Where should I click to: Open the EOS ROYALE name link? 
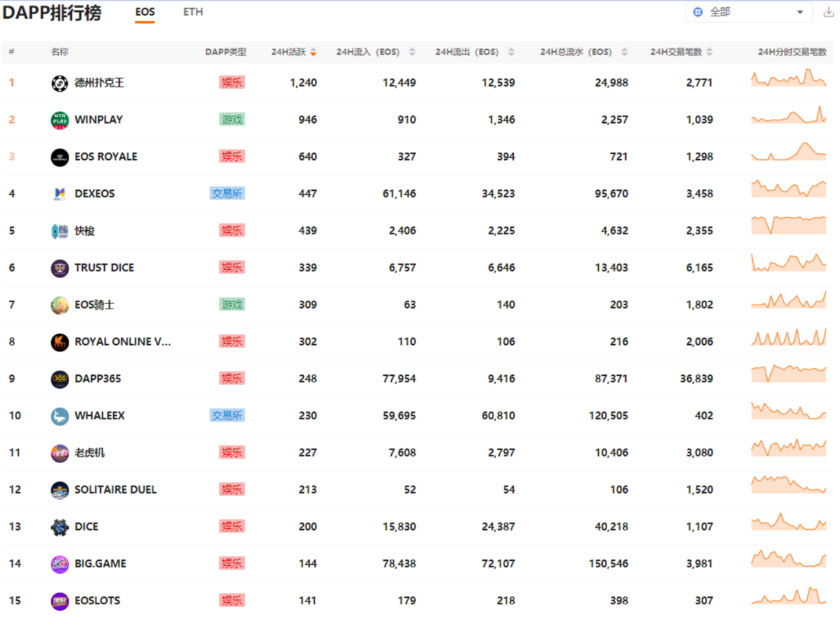point(106,157)
